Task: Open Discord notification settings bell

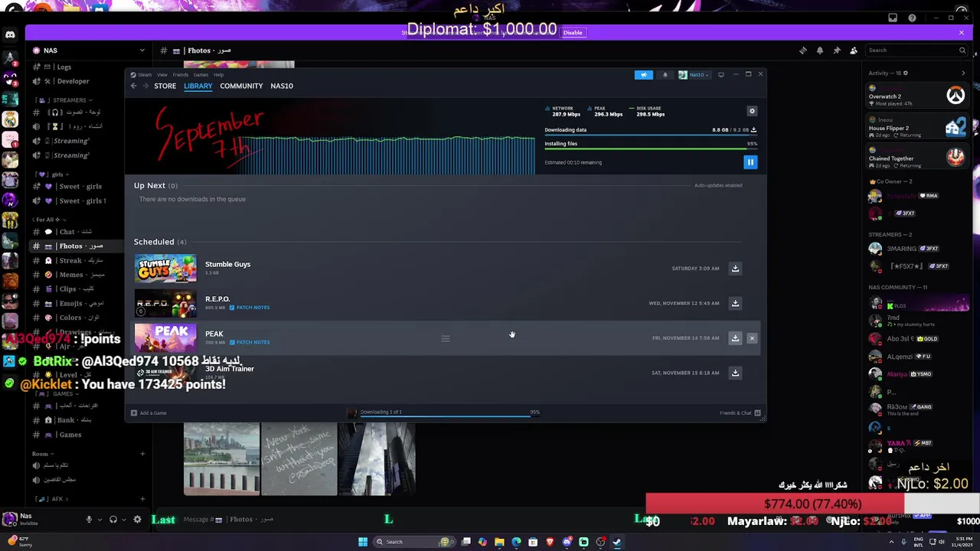Action: point(819,51)
